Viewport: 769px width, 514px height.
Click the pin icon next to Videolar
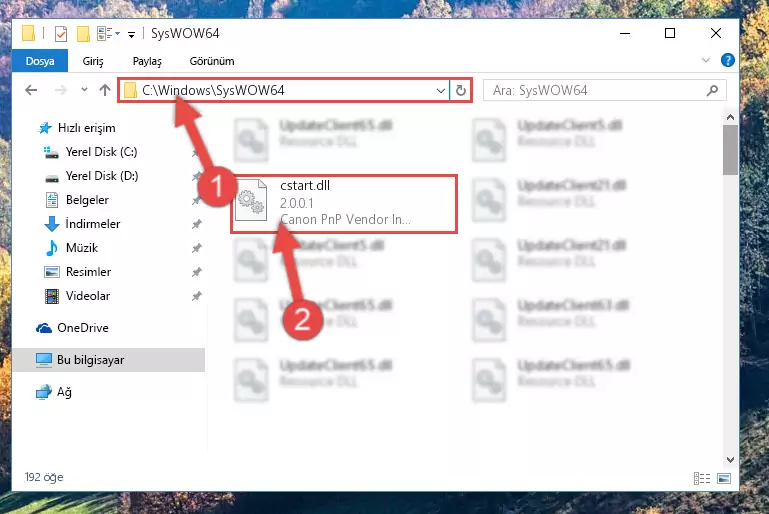(197, 296)
